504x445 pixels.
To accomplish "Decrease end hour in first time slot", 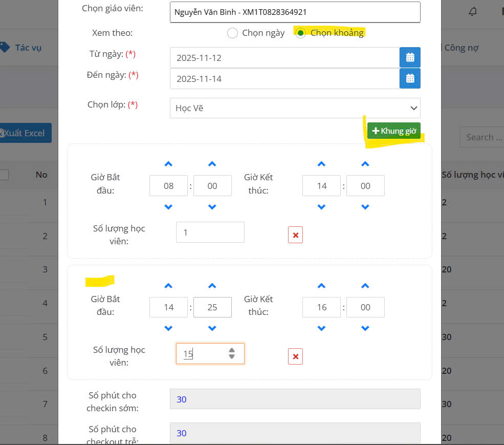I will coord(321,207).
